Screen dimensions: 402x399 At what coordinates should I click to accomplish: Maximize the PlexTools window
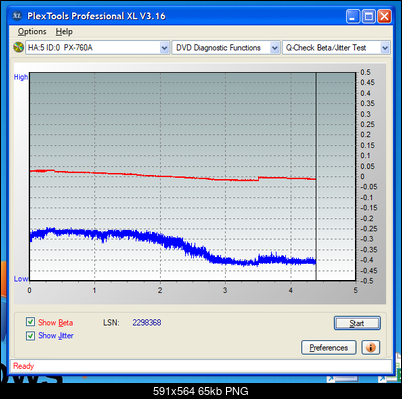pos(369,16)
